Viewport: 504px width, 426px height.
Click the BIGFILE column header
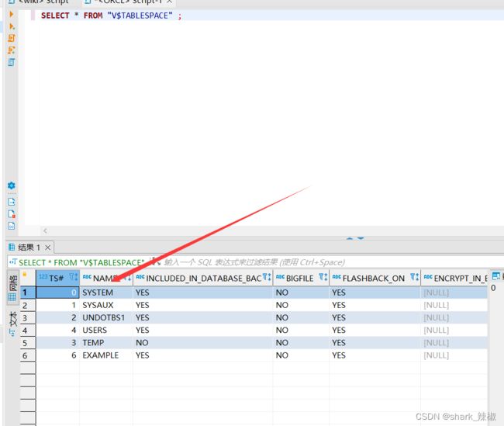(x=299, y=279)
